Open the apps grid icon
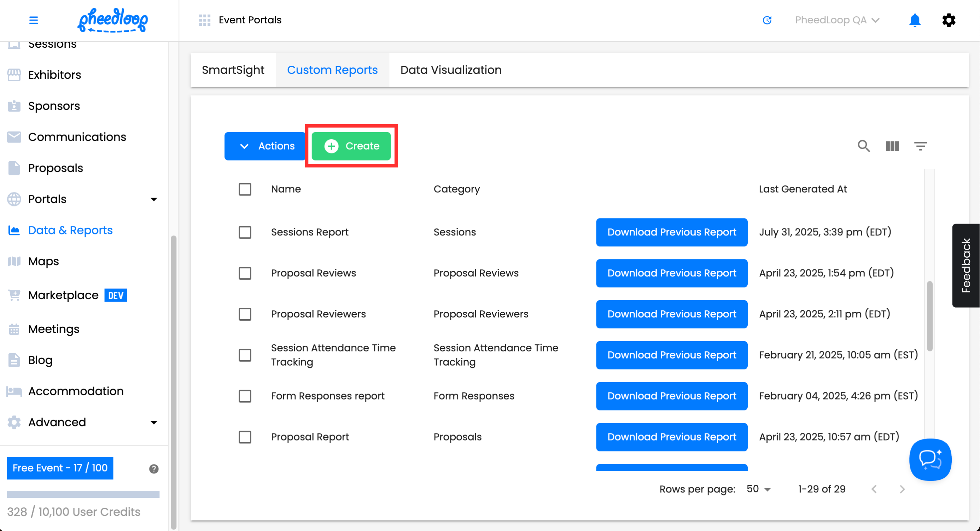 [x=205, y=20]
